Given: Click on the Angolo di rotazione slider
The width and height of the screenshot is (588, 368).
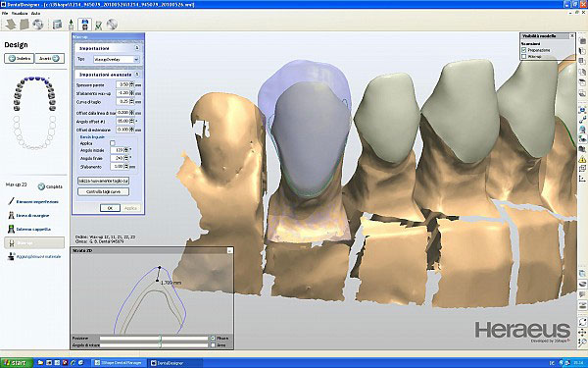Looking at the screenshot, I should (154, 344).
